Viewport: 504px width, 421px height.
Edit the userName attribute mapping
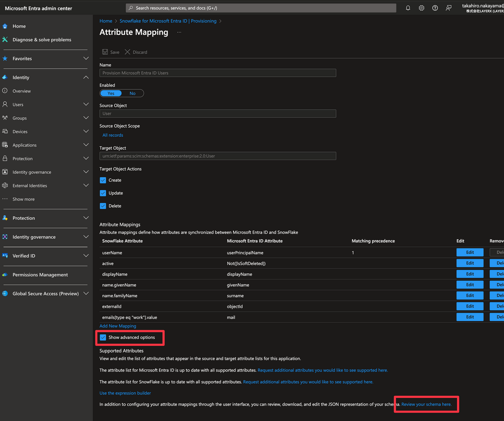coord(470,252)
